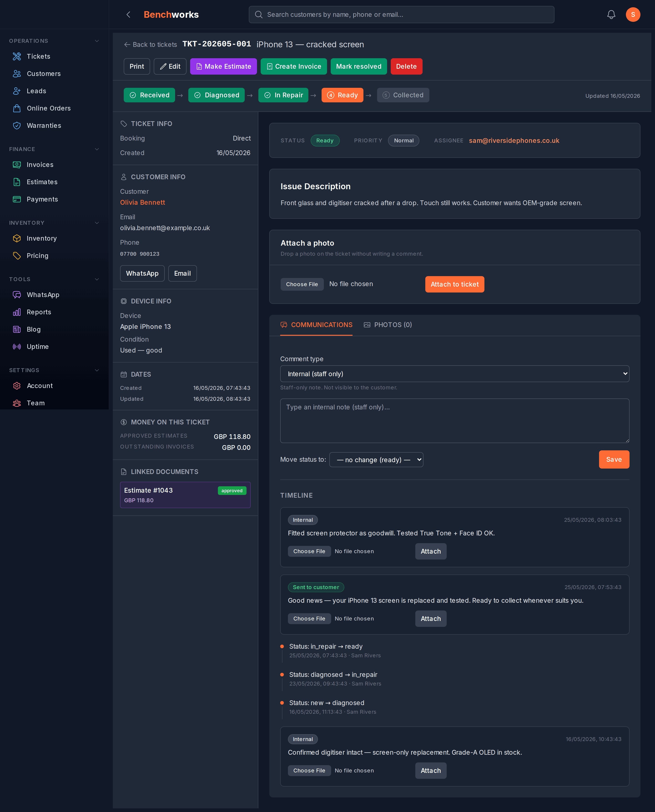Open Inventory box icon
Image resolution: width=655 pixels, height=812 pixels.
coord(17,238)
